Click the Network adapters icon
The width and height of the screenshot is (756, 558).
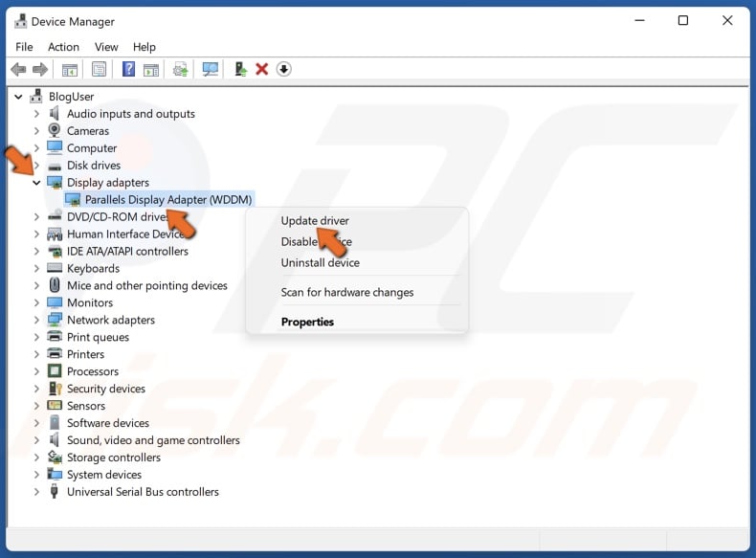click(x=55, y=320)
